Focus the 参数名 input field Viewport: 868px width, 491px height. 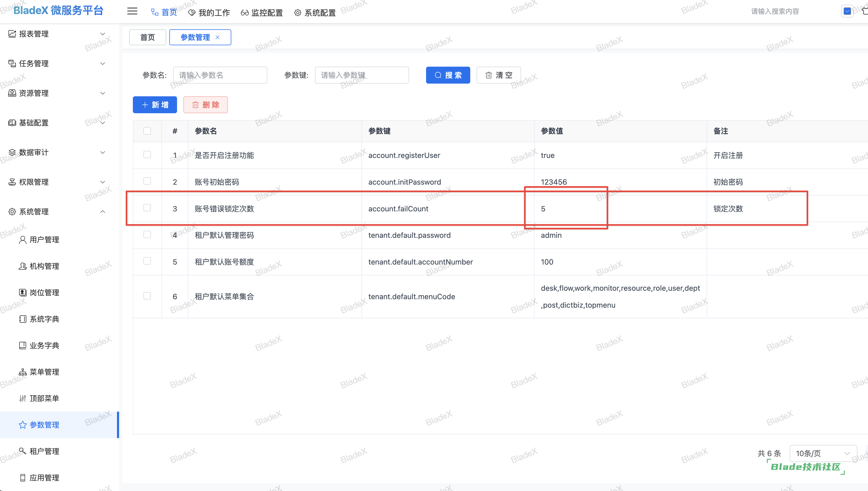point(220,75)
